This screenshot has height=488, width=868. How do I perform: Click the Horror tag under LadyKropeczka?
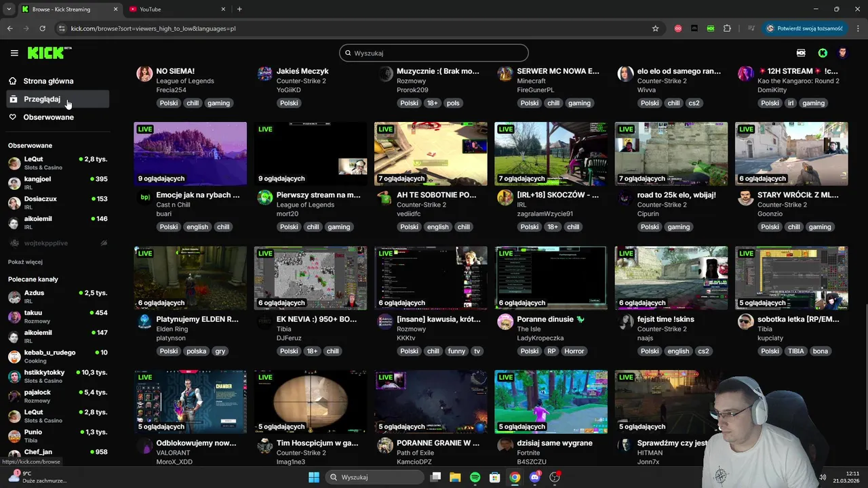[x=574, y=351]
